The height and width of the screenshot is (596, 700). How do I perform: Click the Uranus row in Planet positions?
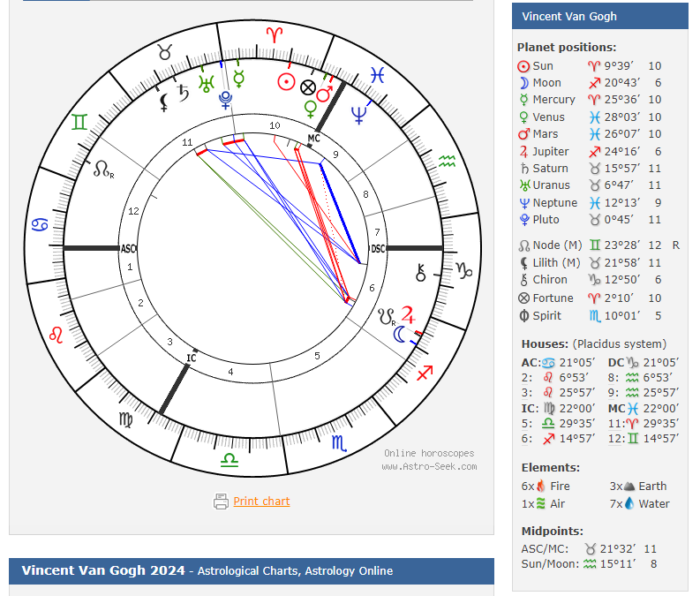(x=590, y=185)
